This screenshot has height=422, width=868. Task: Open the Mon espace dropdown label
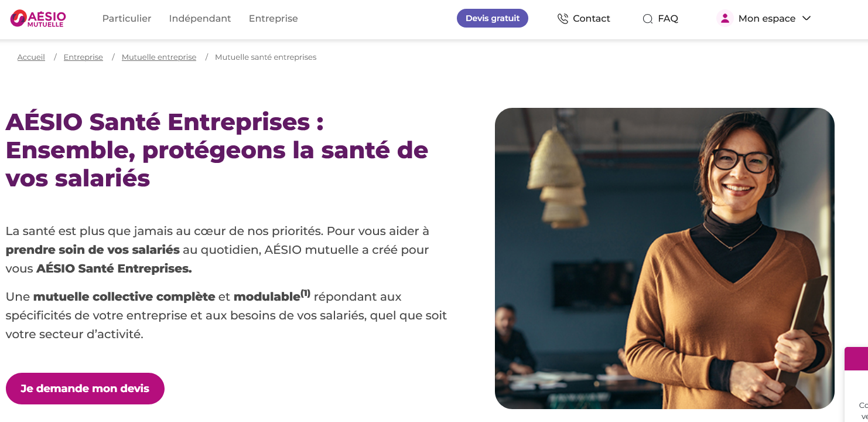tap(767, 18)
